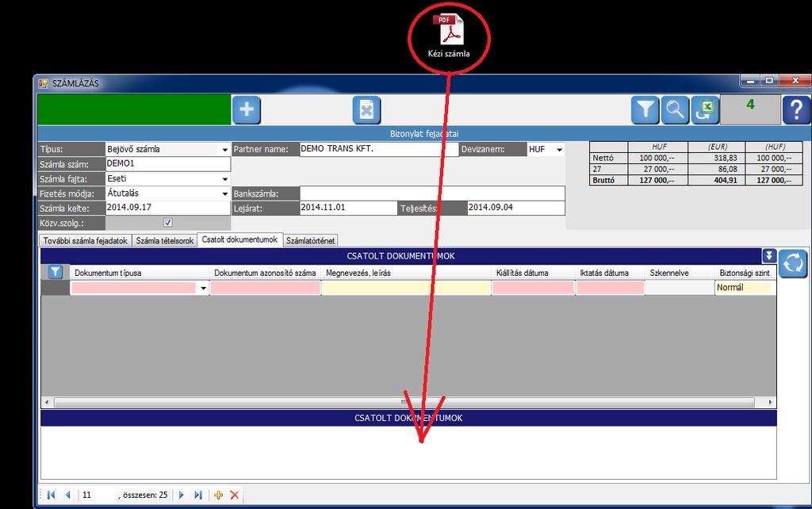Click the horizontal scrollbar of document grid
812x509 pixels.
pos(404,402)
